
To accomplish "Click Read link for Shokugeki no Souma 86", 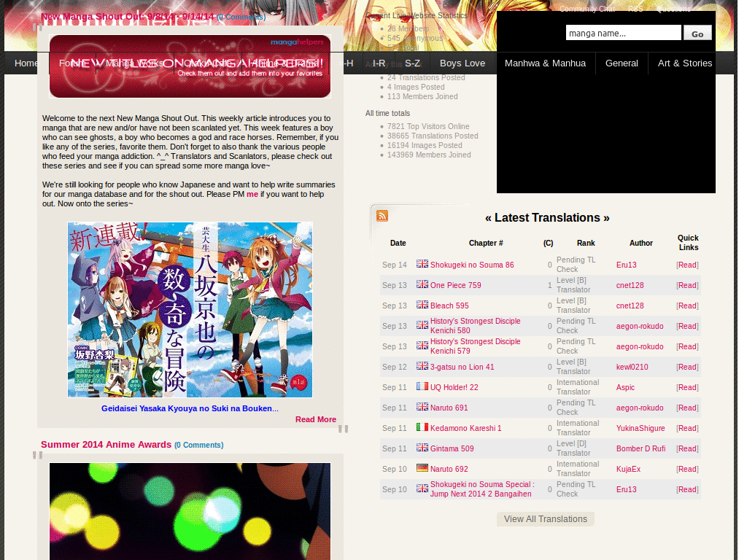I will (687, 265).
